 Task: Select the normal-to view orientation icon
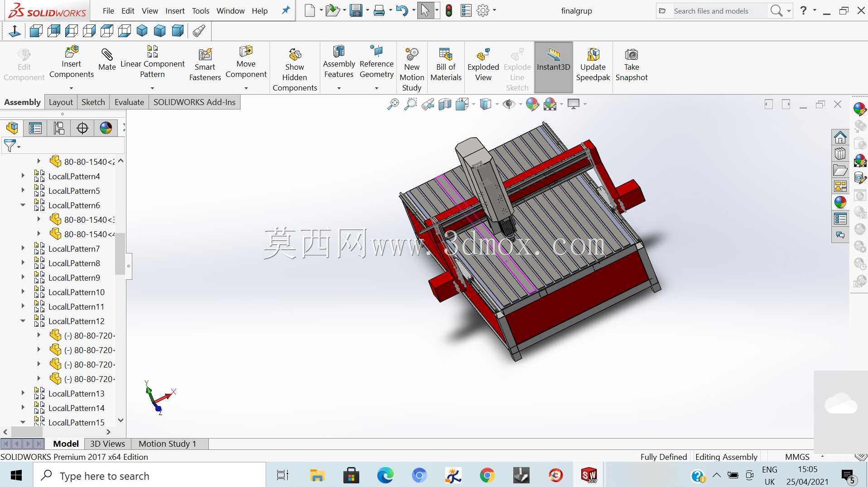pos(14,31)
